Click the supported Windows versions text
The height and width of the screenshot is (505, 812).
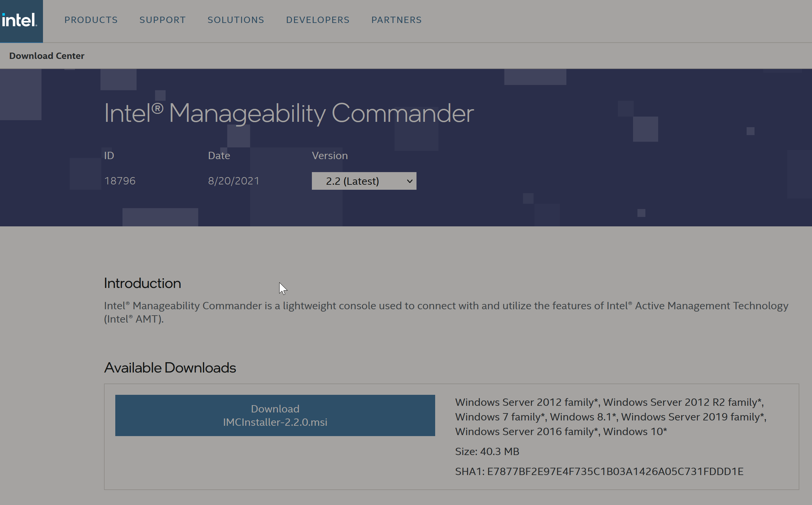click(611, 417)
